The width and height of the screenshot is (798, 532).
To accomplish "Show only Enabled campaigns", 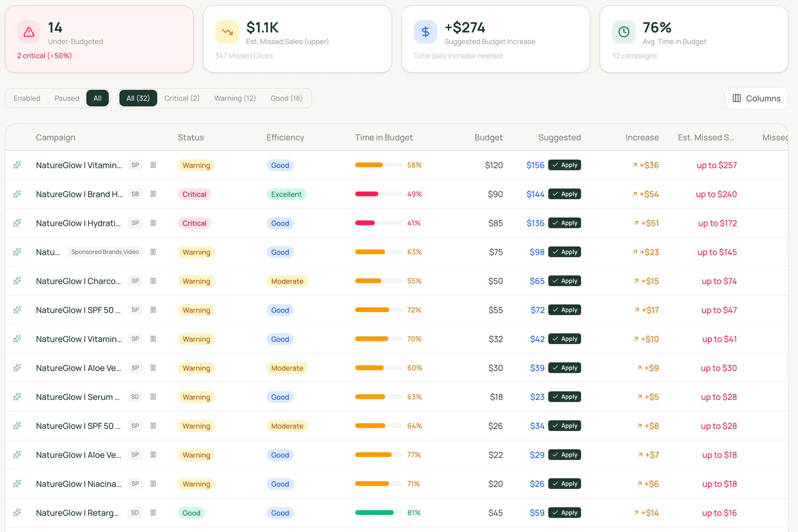I will click(27, 98).
